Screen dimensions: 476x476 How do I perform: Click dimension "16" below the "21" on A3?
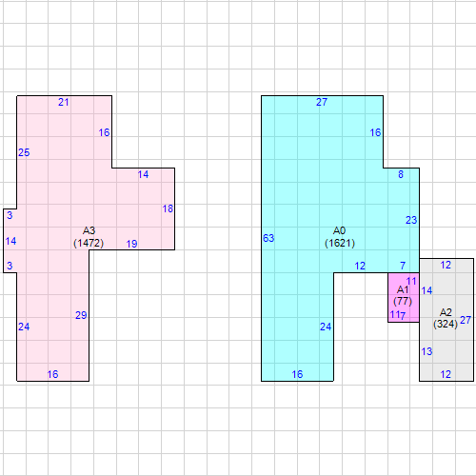pyautogui.click(x=104, y=132)
